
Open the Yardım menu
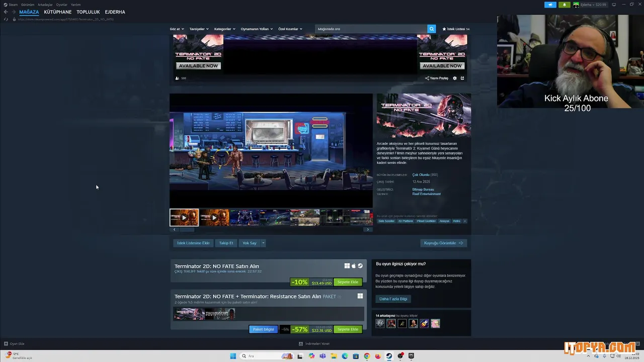tap(75, 5)
